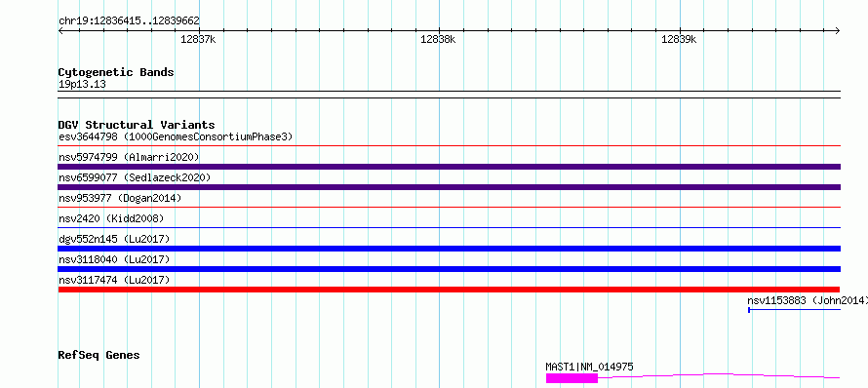Click the nsv6599077 (Sedlazeck2020) label
This screenshot has width=868, height=388.
click(135, 177)
